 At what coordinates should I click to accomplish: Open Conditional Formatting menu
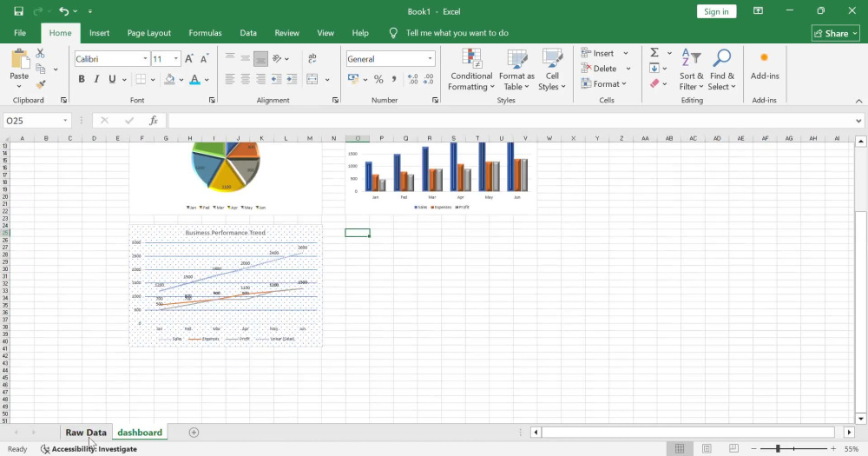(x=471, y=69)
